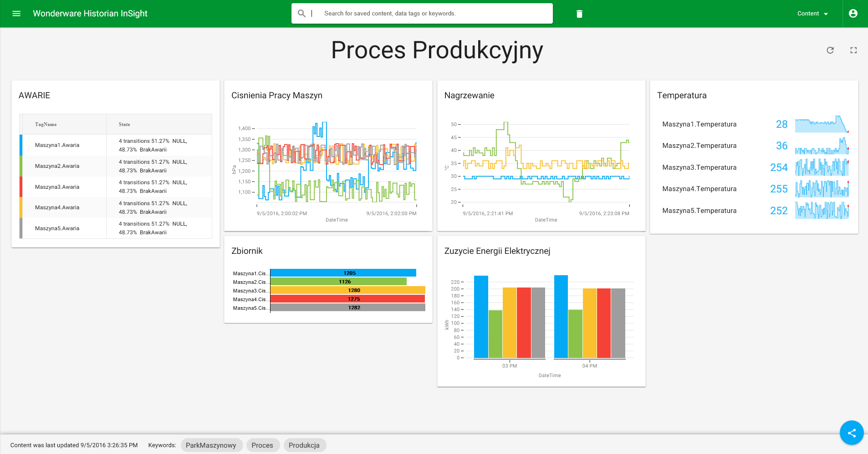Refresh the dashboard content

(830, 50)
